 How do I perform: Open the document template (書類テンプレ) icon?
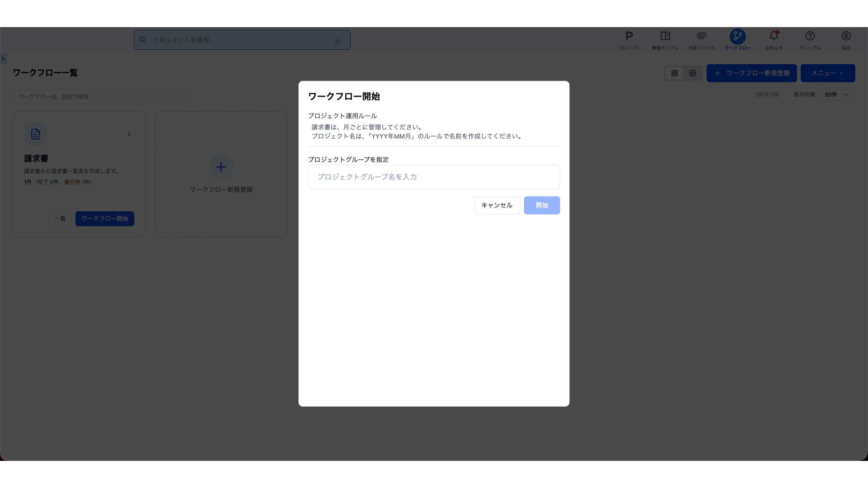pos(665,37)
